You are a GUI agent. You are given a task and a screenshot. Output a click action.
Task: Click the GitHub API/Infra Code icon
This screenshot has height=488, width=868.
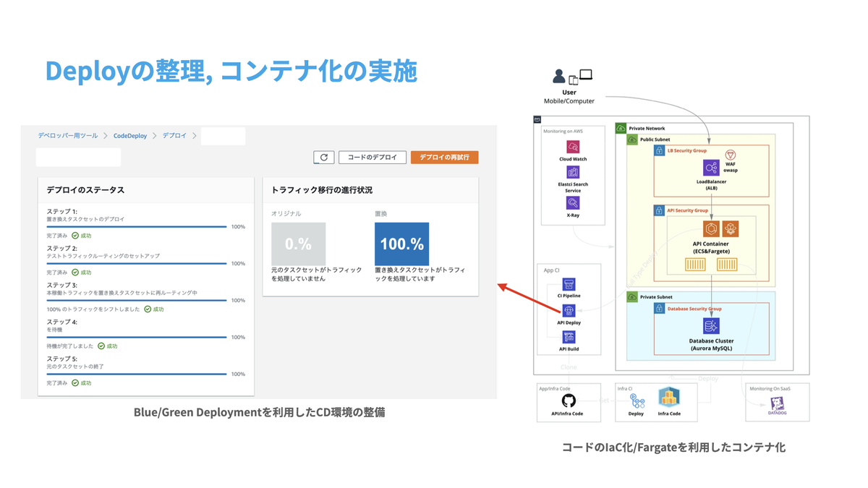pyautogui.click(x=568, y=401)
